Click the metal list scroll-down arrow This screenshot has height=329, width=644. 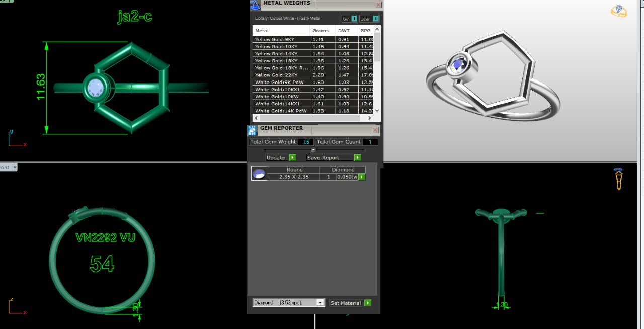click(x=377, y=111)
